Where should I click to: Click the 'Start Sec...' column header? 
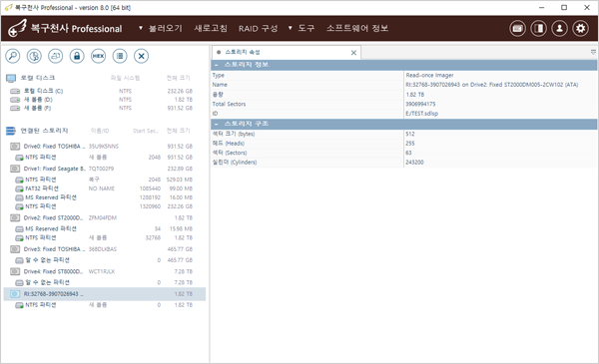click(146, 131)
